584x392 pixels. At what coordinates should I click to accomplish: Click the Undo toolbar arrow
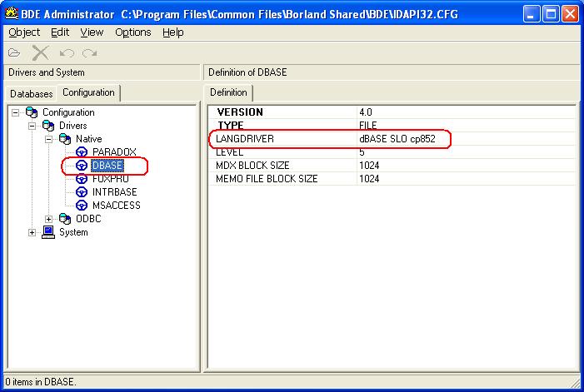pos(67,53)
